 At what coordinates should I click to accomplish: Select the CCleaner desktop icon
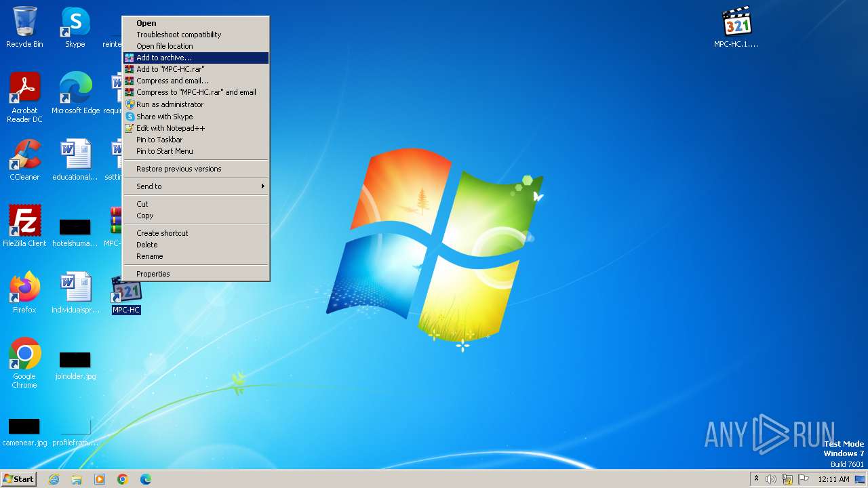point(24,160)
